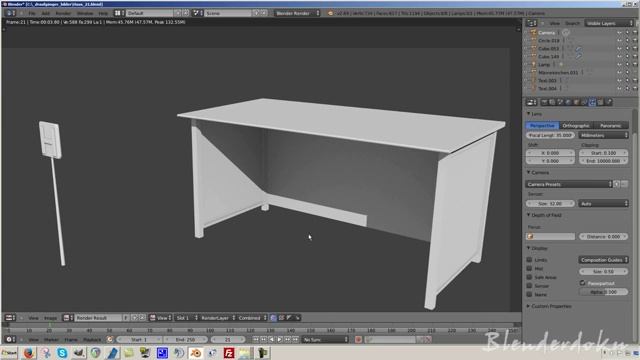Open the Blender taskbar icon
The width and height of the screenshot is (640, 360).
pyautogui.click(x=196, y=353)
